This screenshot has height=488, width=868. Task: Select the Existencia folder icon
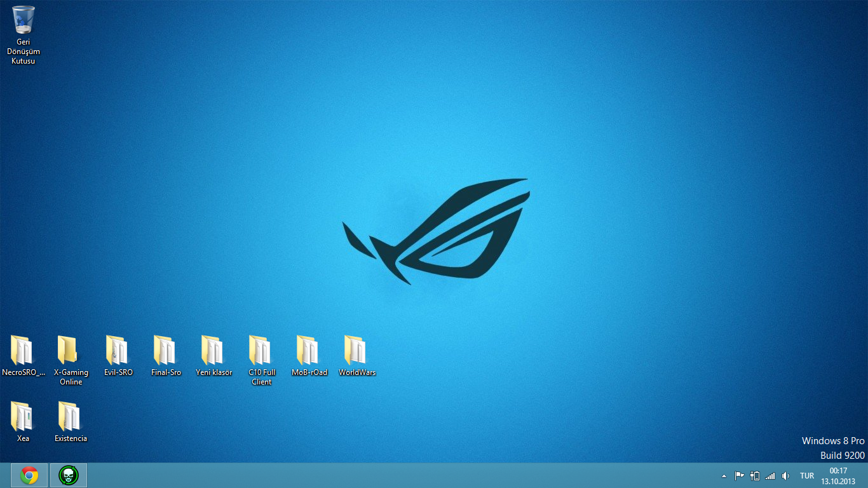tap(70, 416)
